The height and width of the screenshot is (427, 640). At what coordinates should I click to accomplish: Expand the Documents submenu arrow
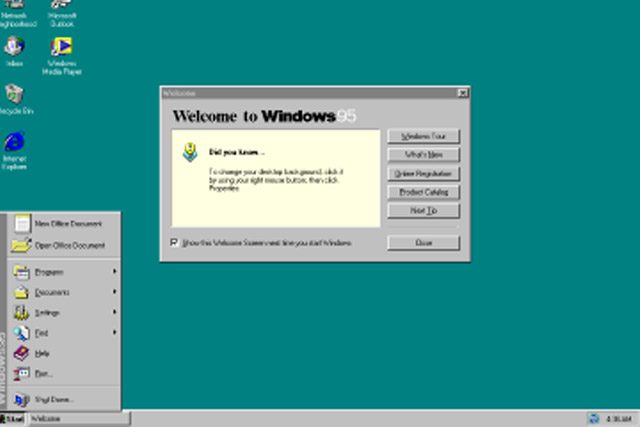(115, 291)
